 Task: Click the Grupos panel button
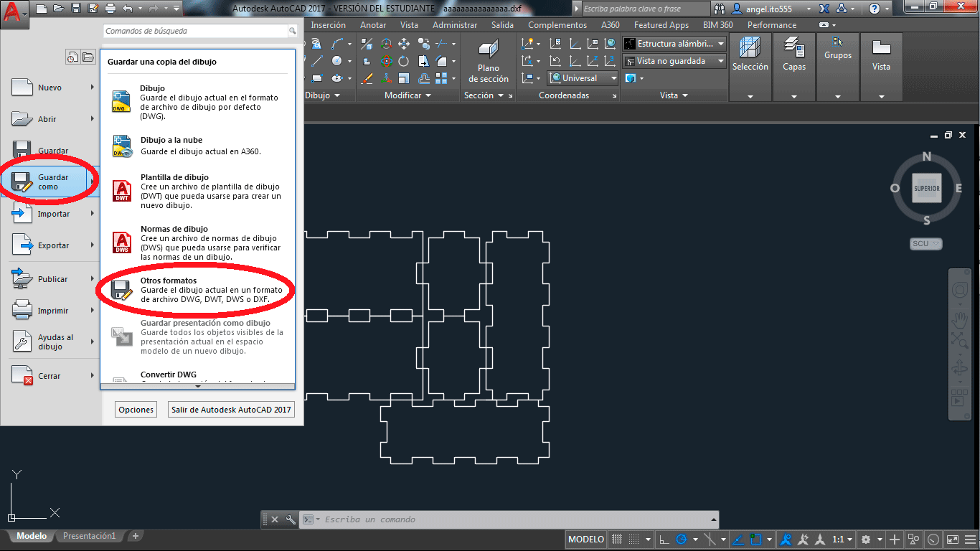[x=837, y=67]
